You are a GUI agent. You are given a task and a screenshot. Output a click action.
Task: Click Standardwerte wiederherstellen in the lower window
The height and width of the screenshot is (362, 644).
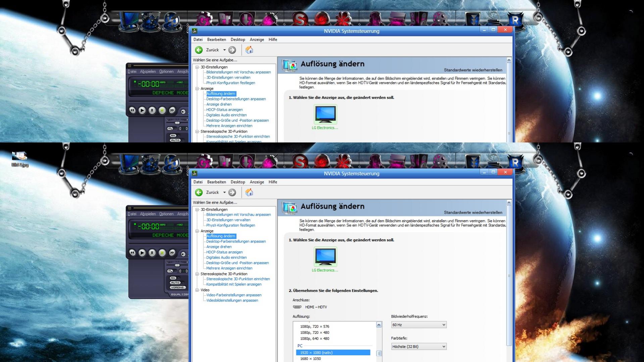(473, 212)
